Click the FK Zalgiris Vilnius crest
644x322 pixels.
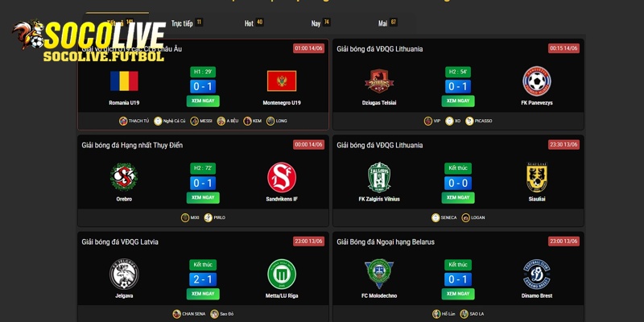(379, 177)
